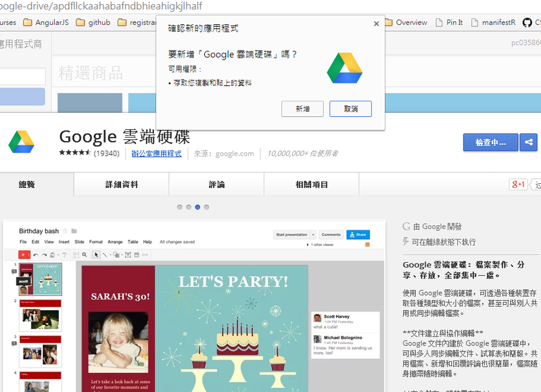The height and width of the screenshot is (392, 541).
Task: Activate the Zoom magnifier tool
Action: point(83,255)
